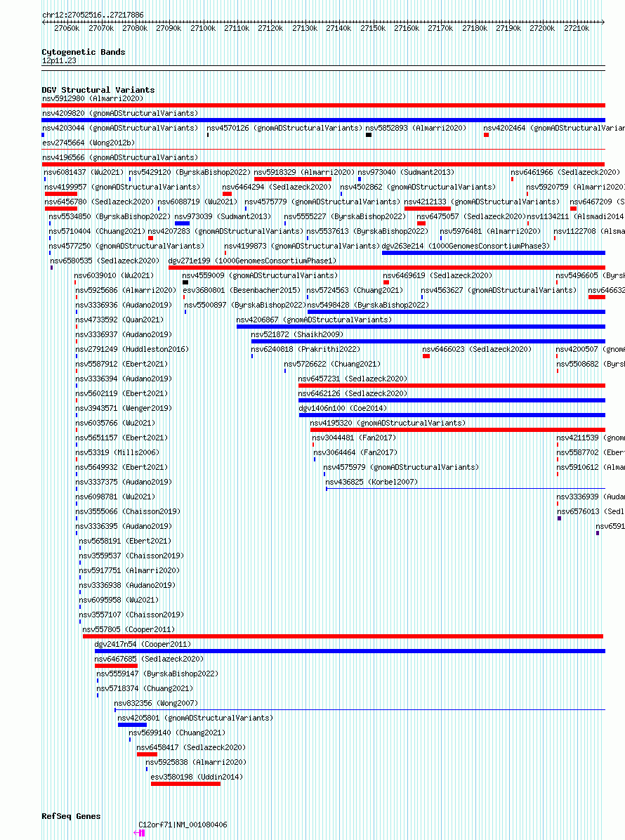The width and height of the screenshot is (625, 840).
Task: Click the nsv6469619 (Sedlazeck2020) red marker
Action: (386, 282)
